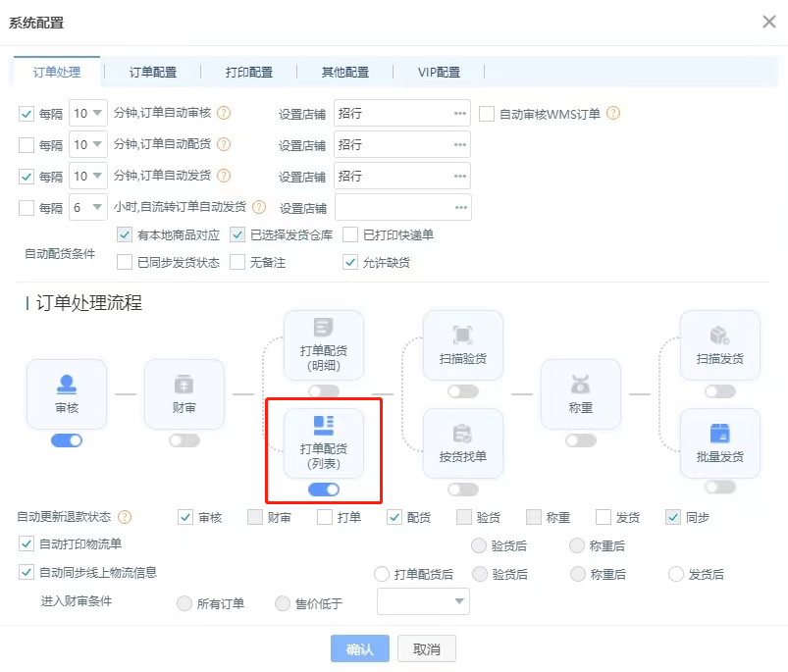This screenshot has width=788, height=672.
Task: Click the 取消 button
Action: 427,648
